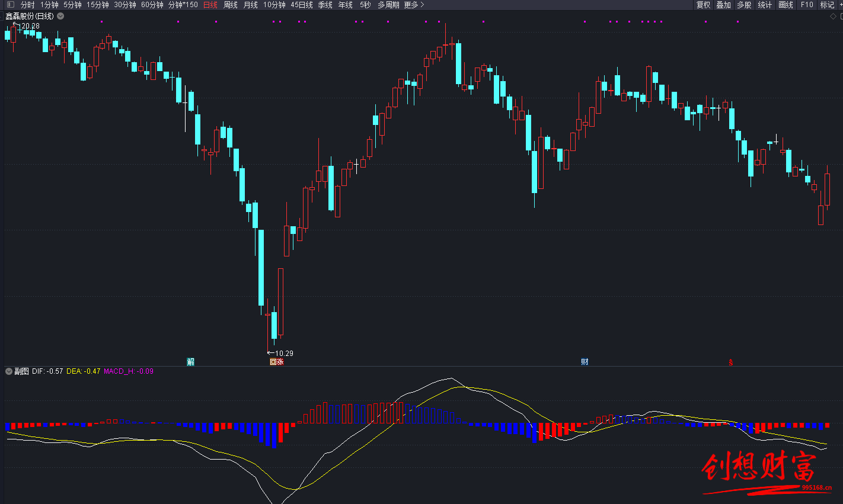The width and height of the screenshot is (843, 504).
Task: Click the 解 event marker icon
Action: pos(191,362)
